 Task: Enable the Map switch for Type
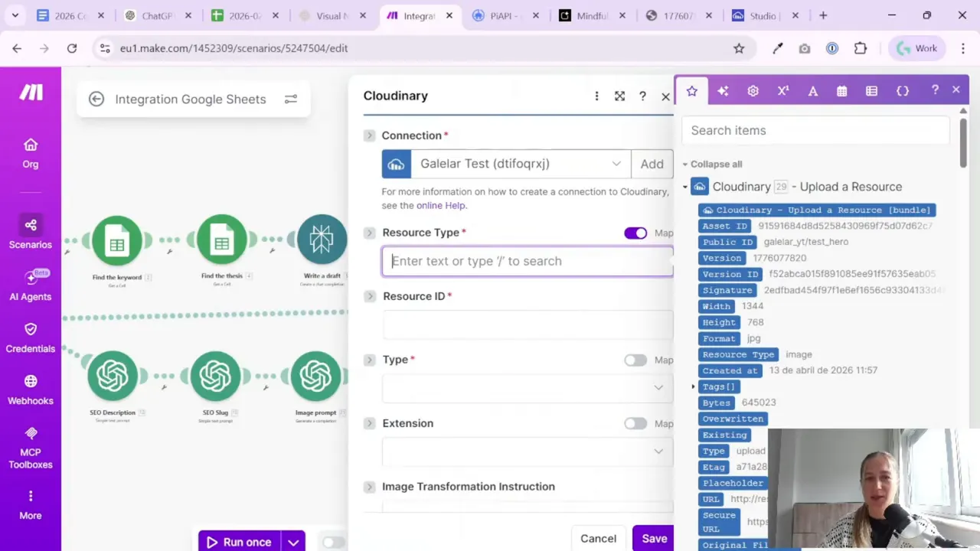point(635,360)
